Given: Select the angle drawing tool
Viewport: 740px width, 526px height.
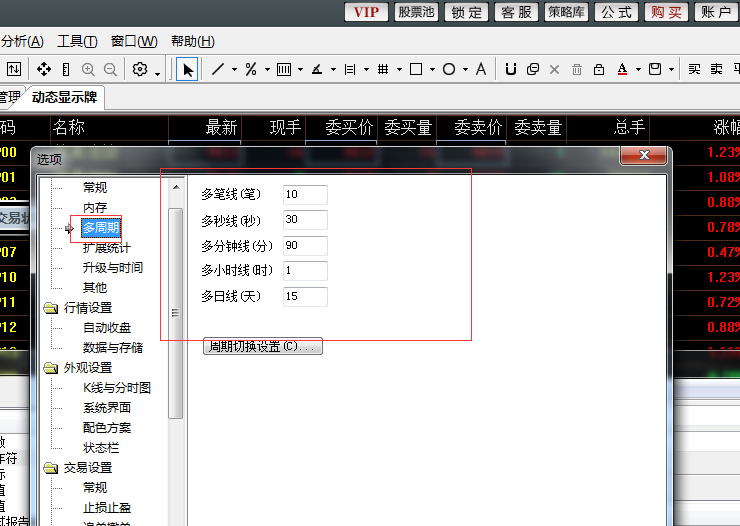Looking at the screenshot, I should pos(317,70).
